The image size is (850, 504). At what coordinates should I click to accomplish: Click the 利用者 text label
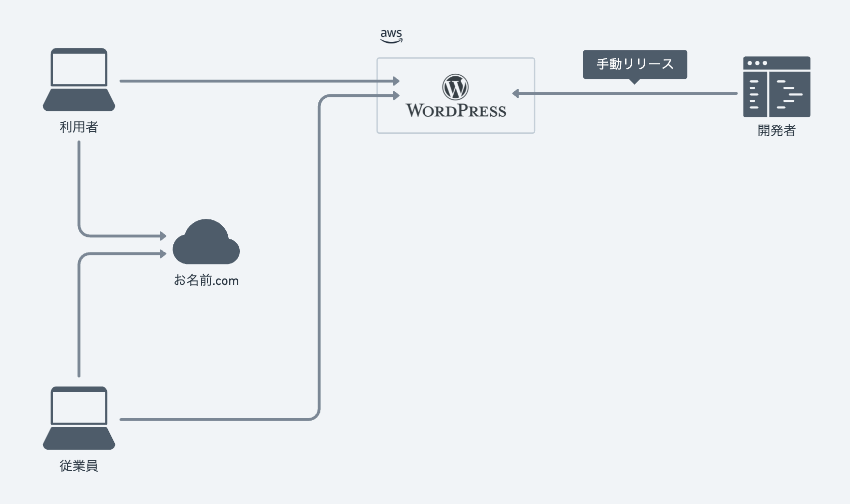[x=79, y=127]
